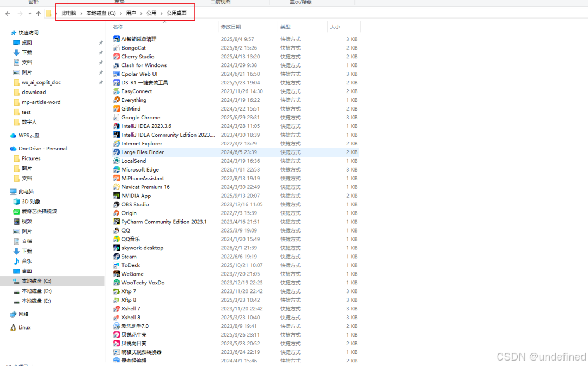Screen dimensions: 588x366
Task: Open 音乐 folder under 此电脑
Action: pos(27,261)
